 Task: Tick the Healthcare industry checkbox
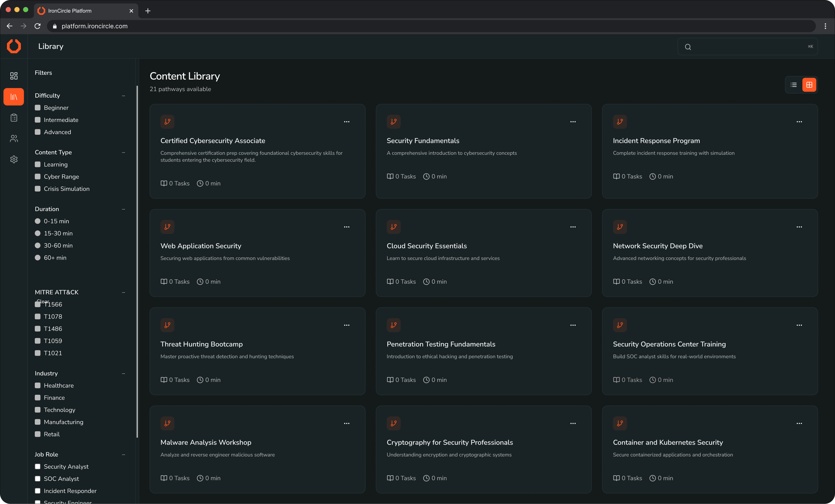38,385
